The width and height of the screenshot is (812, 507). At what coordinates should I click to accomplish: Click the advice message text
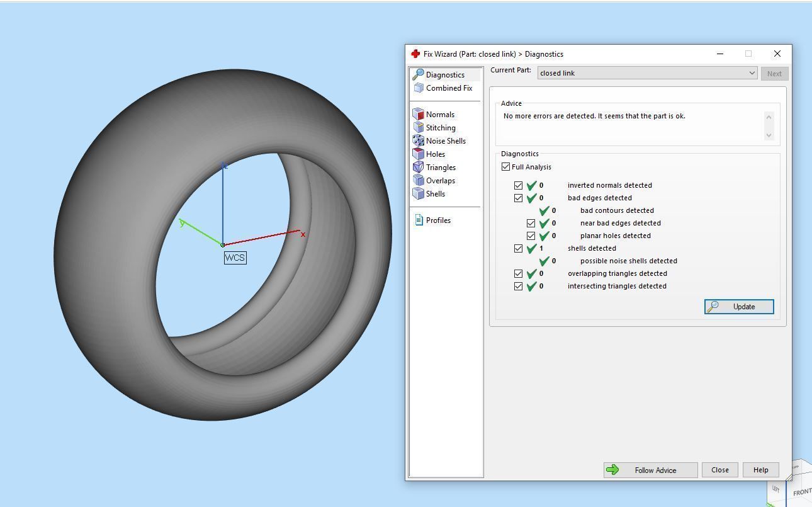tap(594, 117)
